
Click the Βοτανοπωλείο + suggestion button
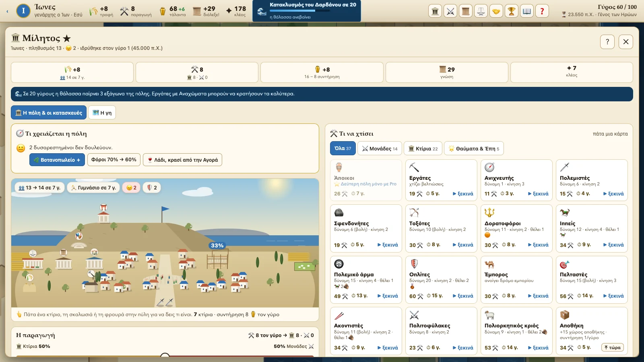pyautogui.click(x=57, y=160)
